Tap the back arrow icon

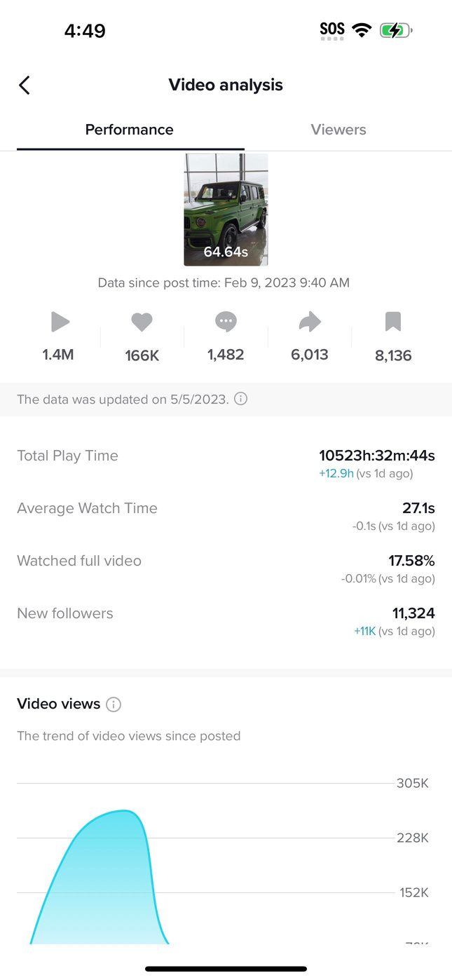(x=25, y=86)
